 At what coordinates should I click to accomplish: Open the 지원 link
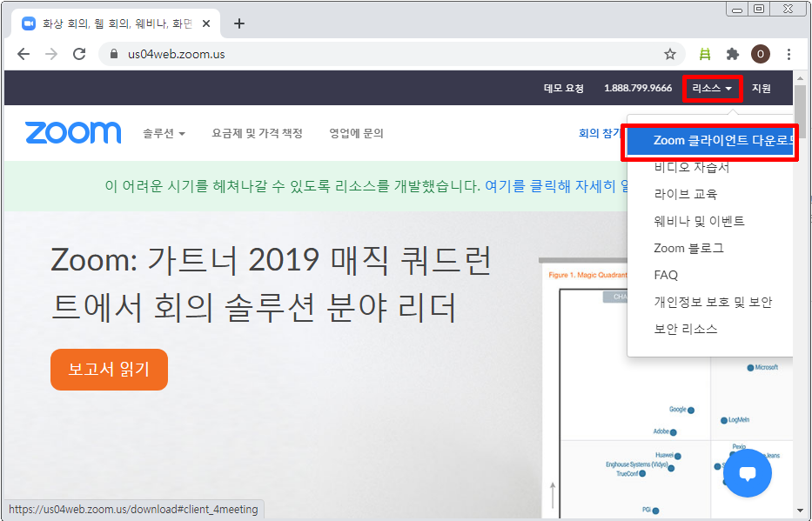pyautogui.click(x=762, y=89)
